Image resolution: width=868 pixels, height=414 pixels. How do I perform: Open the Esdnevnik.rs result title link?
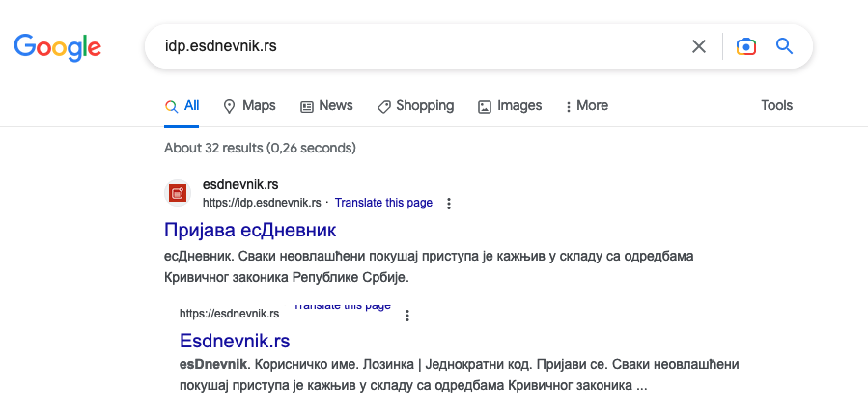pyautogui.click(x=235, y=341)
